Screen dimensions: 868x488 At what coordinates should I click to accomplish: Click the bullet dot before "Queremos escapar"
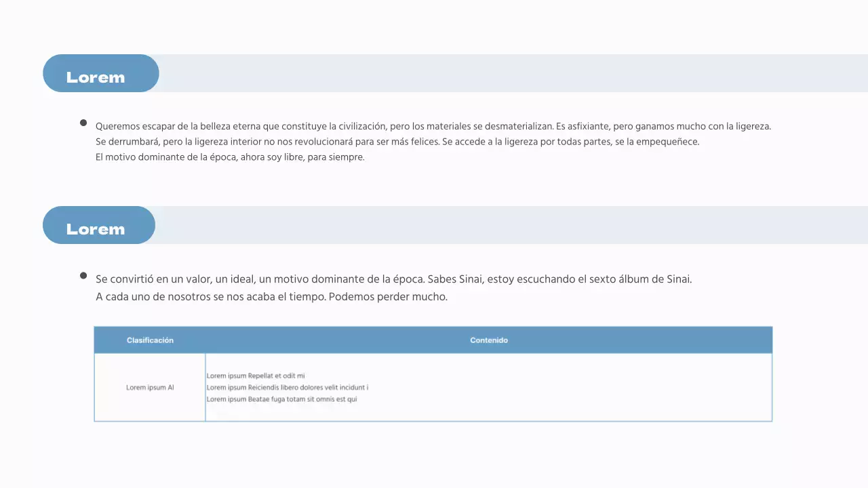click(83, 123)
